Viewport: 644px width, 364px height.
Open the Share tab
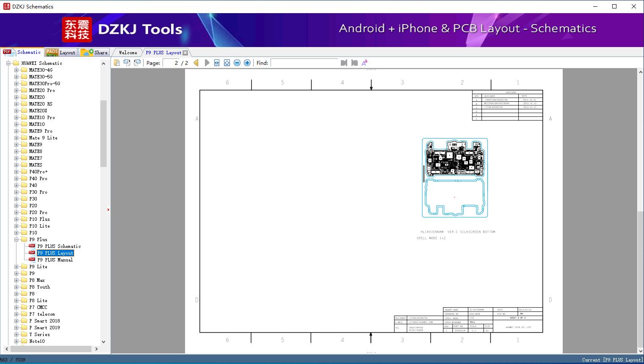94,53
